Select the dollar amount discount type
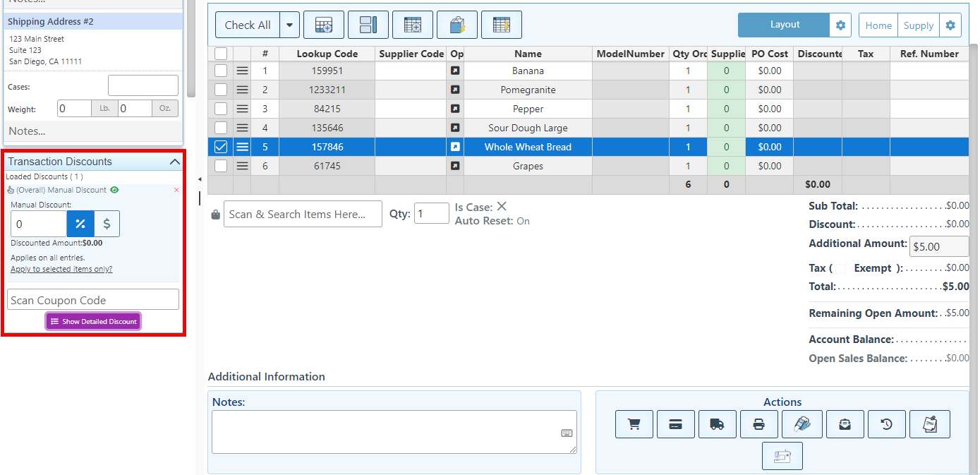980x475 pixels. pos(107,224)
